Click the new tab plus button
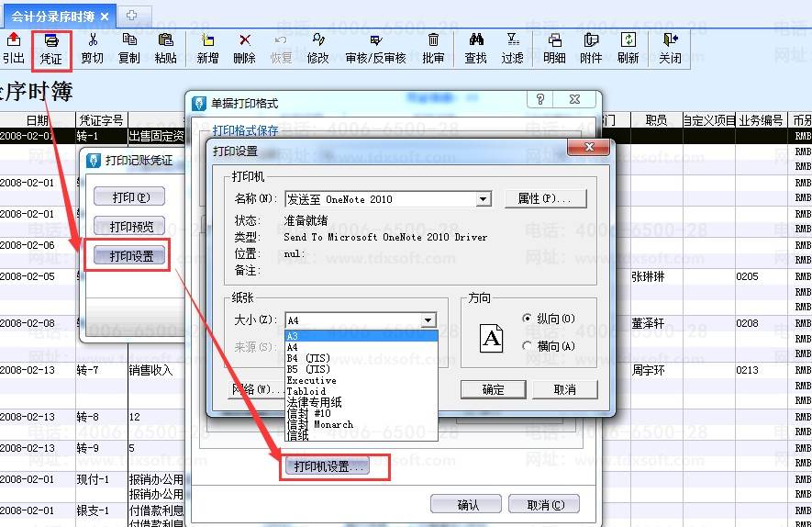Viewport: 812px width, 527px height. [133, 16]
